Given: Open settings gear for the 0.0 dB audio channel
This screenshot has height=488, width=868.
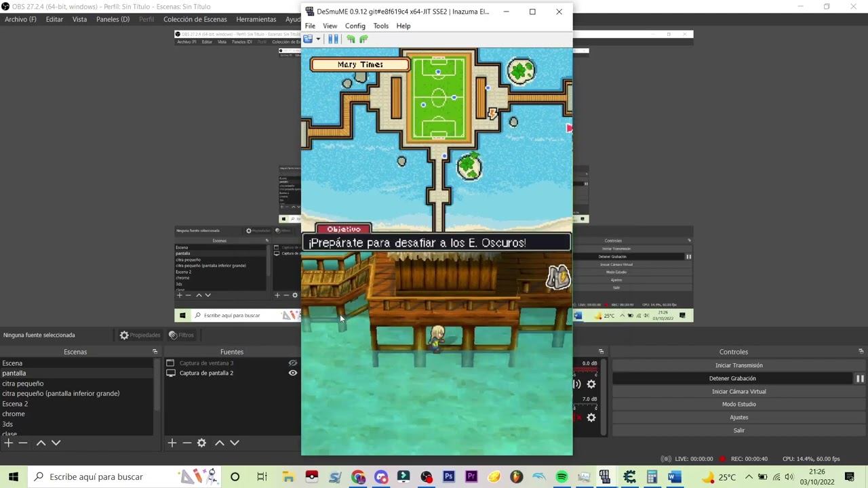Looking at the screenshot, I should click(x=591, y=384).
